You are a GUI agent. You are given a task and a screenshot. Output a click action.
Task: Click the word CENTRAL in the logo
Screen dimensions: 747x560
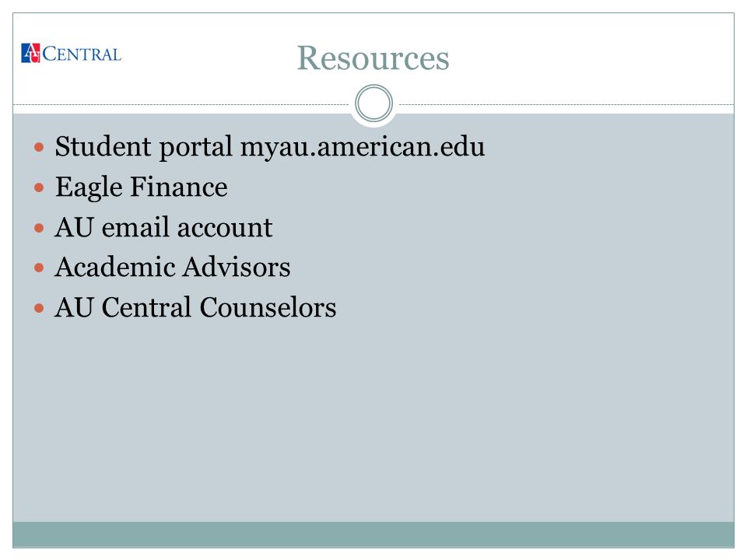[82, 54]
